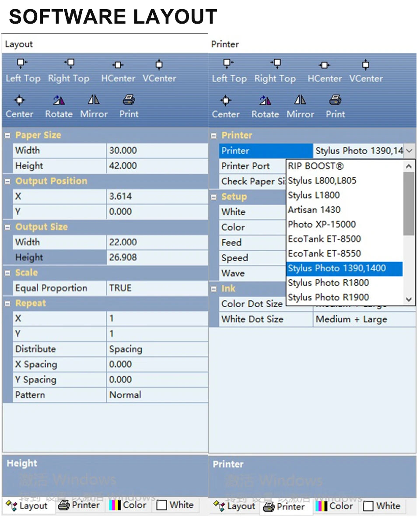
Task: Click Output Position X value 3.614
Action: pyautogui.click(x=157, y=197)
